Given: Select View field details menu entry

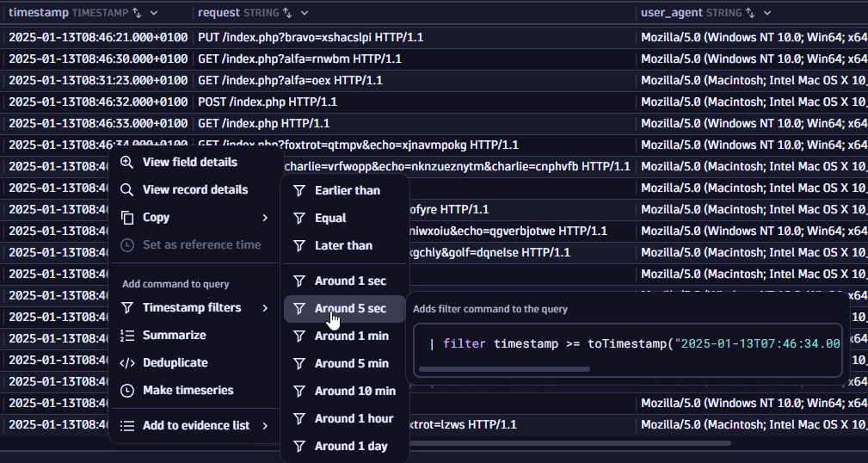Looking at the screenshot, I should [195, 163].
